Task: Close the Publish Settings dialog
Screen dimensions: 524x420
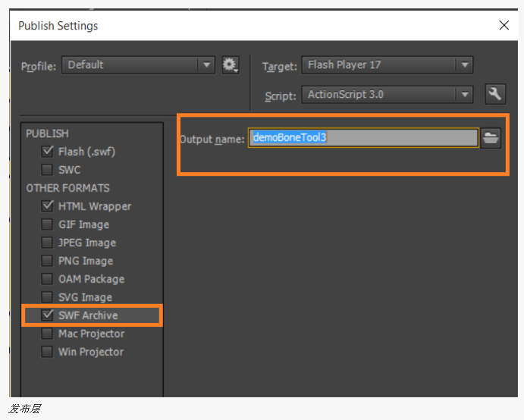Action: pyautogui.click(x=504, y=25)
